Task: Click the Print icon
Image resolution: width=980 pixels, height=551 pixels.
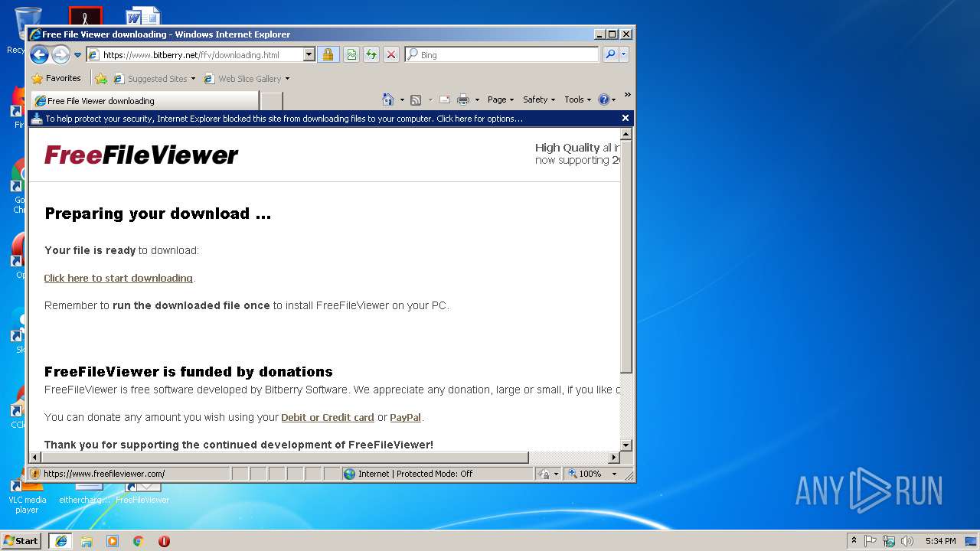Action: (x=462, y=99)
